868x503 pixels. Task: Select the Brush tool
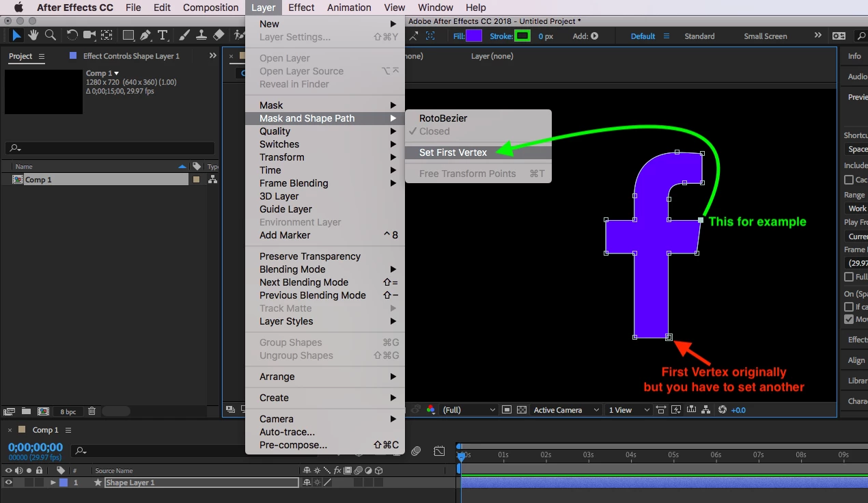tap(184, 35)
